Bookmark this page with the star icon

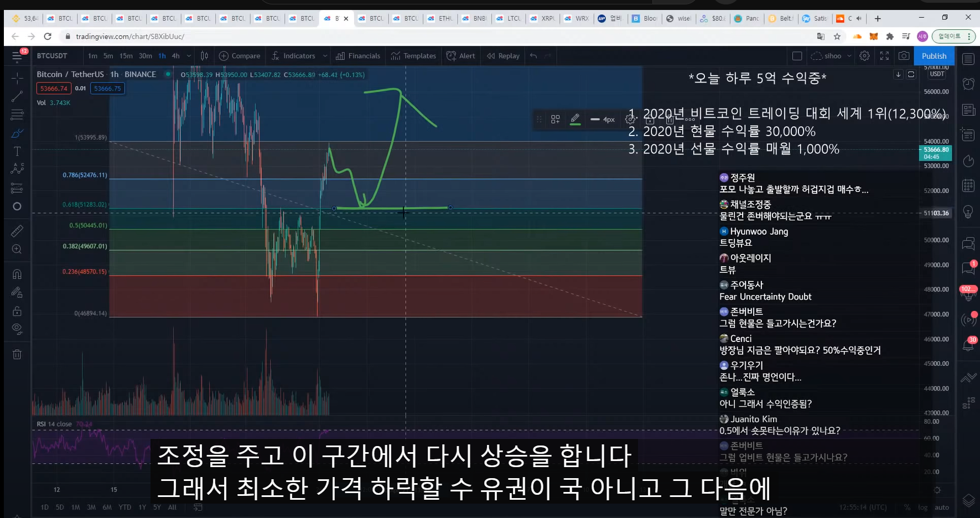[x=837, y=37]
